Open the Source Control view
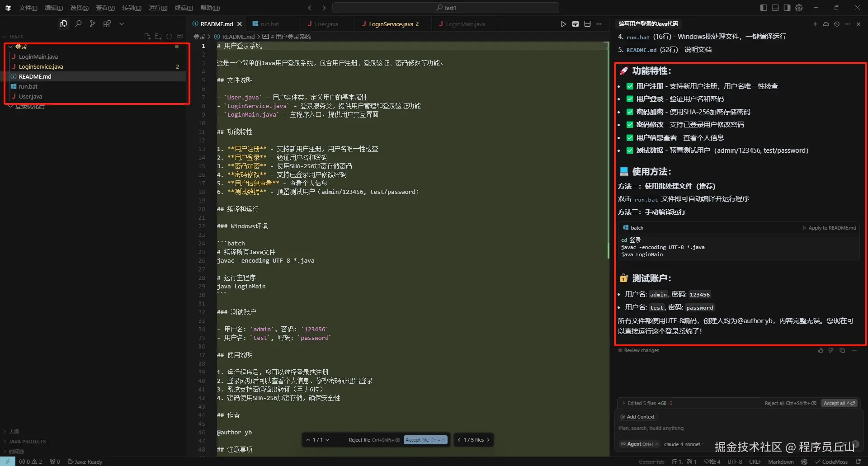The height and width of the screenshot is (466, 868). tap(92, 24)
